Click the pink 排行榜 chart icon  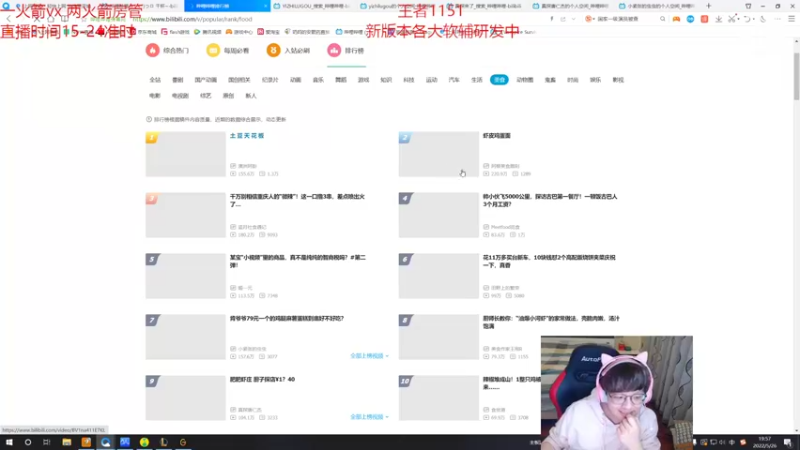point(334,50)
